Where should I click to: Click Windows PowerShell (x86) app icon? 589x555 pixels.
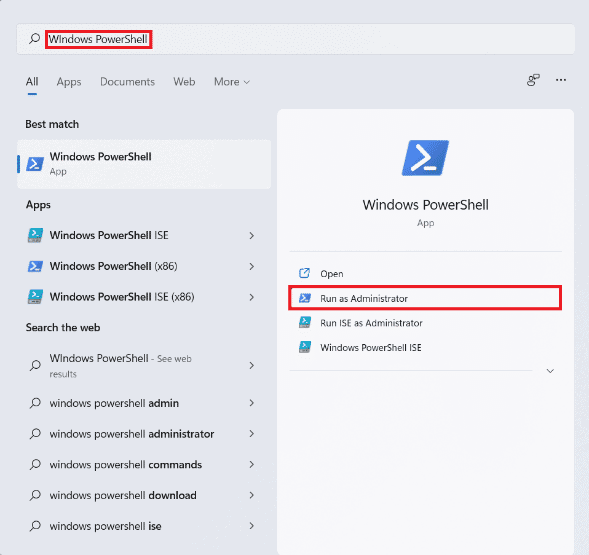(x=35, y=266)
